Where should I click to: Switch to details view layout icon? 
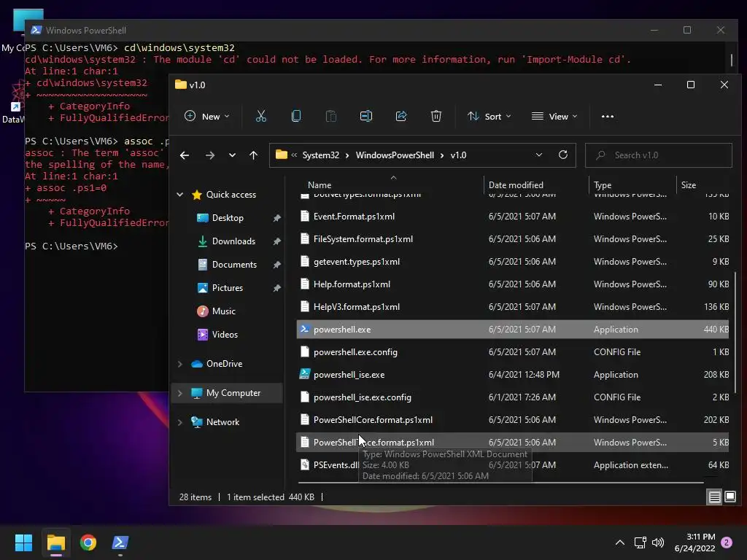coord(715,497)
